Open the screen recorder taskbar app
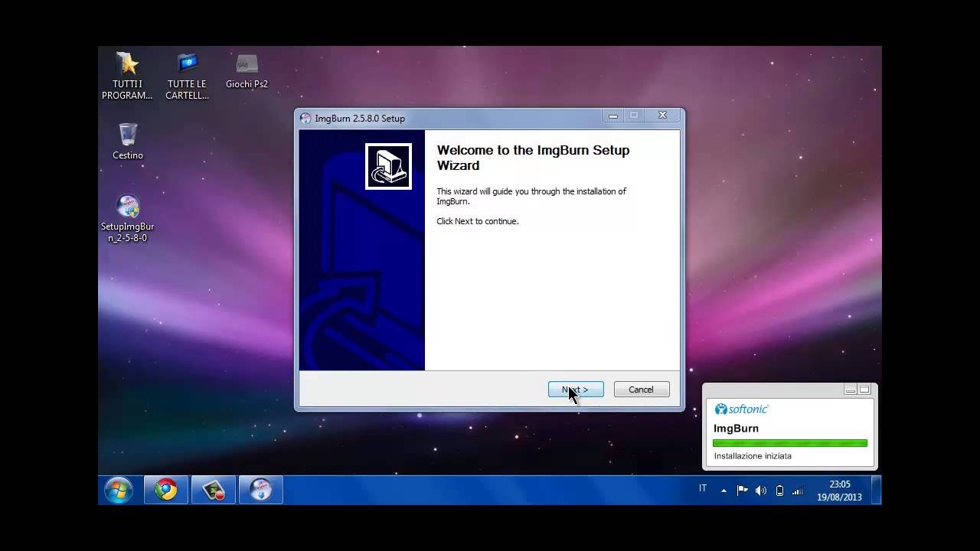The width and height of the screenshot is (980, 551). tap(213, 490)
